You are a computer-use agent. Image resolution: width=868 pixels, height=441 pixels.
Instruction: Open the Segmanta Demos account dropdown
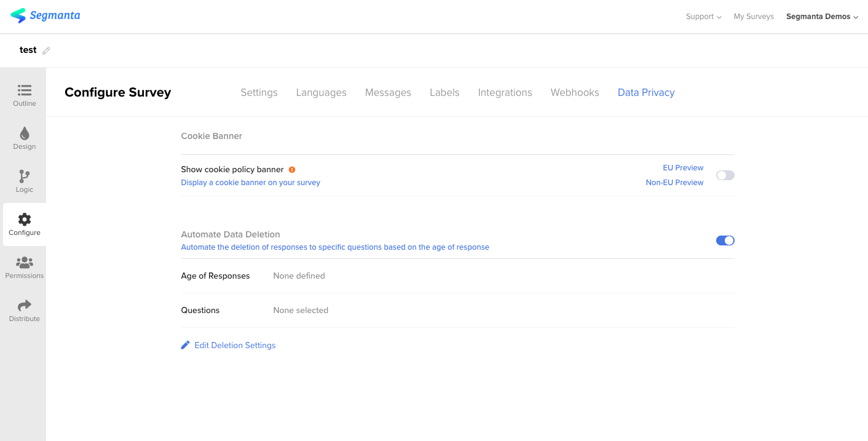tap(822, 17)
